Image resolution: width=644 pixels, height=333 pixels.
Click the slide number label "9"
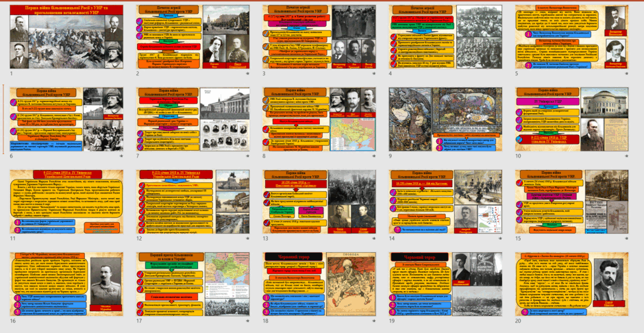[391, 156]
